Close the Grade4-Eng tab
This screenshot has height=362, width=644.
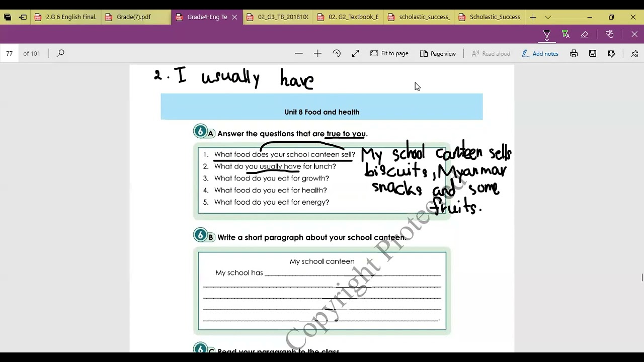click(234, 17)
